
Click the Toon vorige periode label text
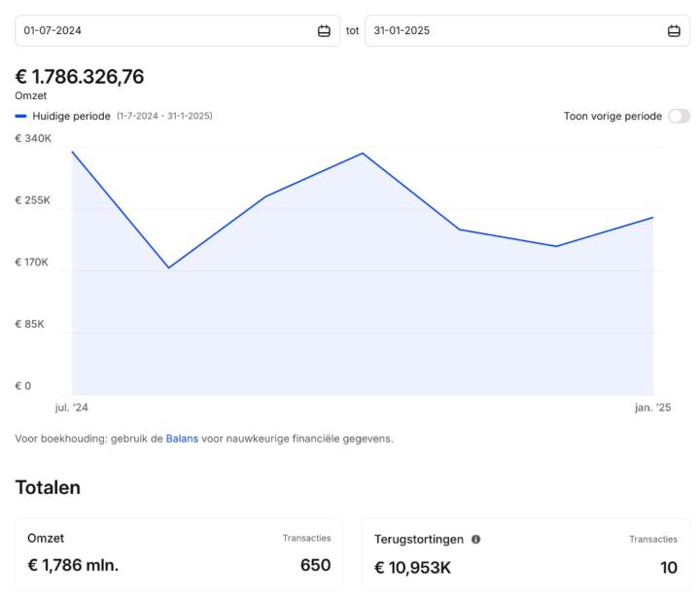pos(612,116)
